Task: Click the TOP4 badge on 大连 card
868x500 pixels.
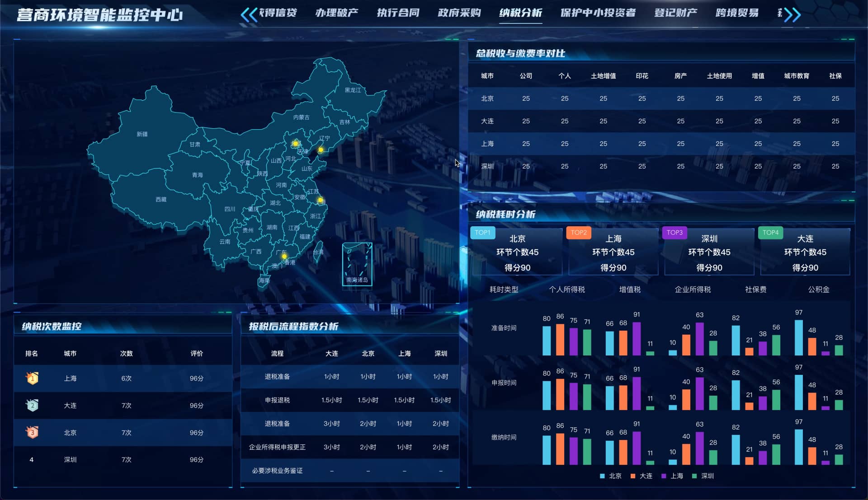Action: point(770,233)
